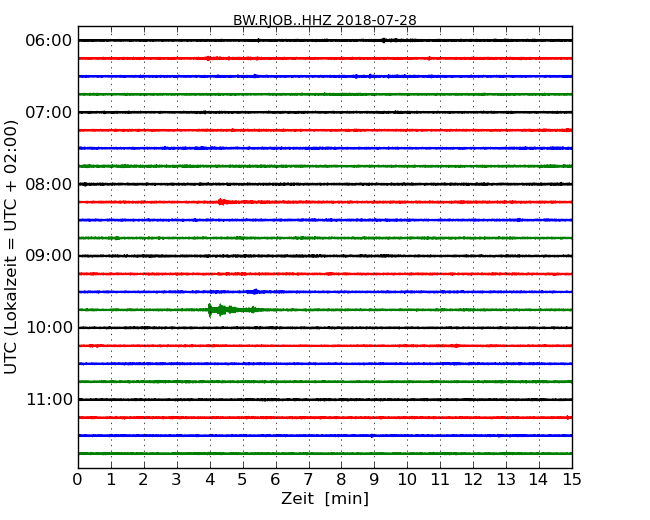Viewport: 650px width, 520px height.
Task: Click x-axis tick label 8
Action: 341,480
